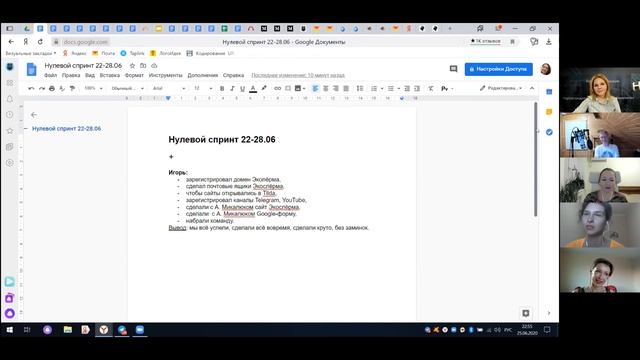Image resolution: width=640 pixels, height=360 pixels.
Task: Open the comment history icon
Action: [x=453, y=69]
